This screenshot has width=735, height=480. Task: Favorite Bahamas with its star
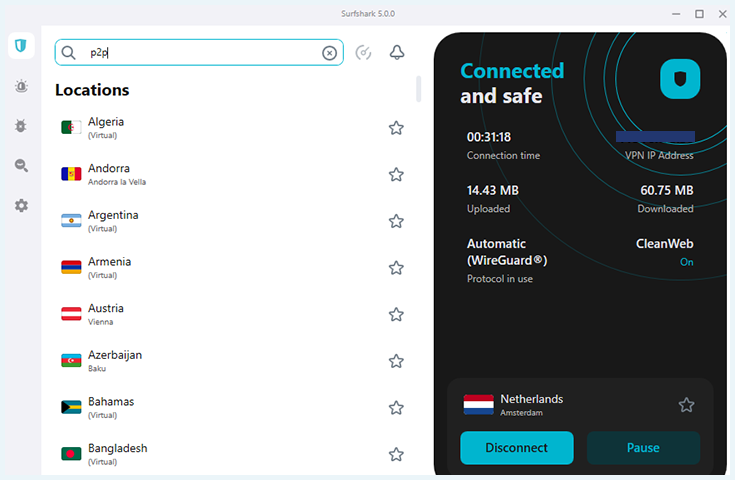(396, 408)
